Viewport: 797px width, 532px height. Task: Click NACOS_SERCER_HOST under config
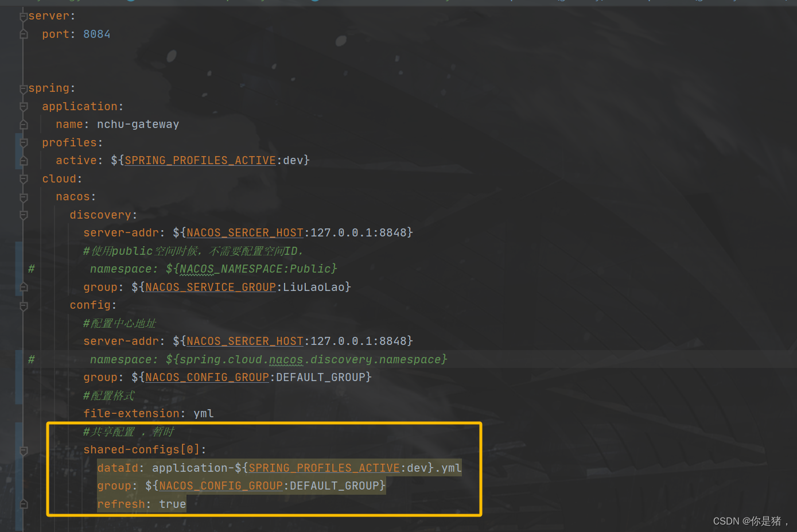tap(245, 341)
